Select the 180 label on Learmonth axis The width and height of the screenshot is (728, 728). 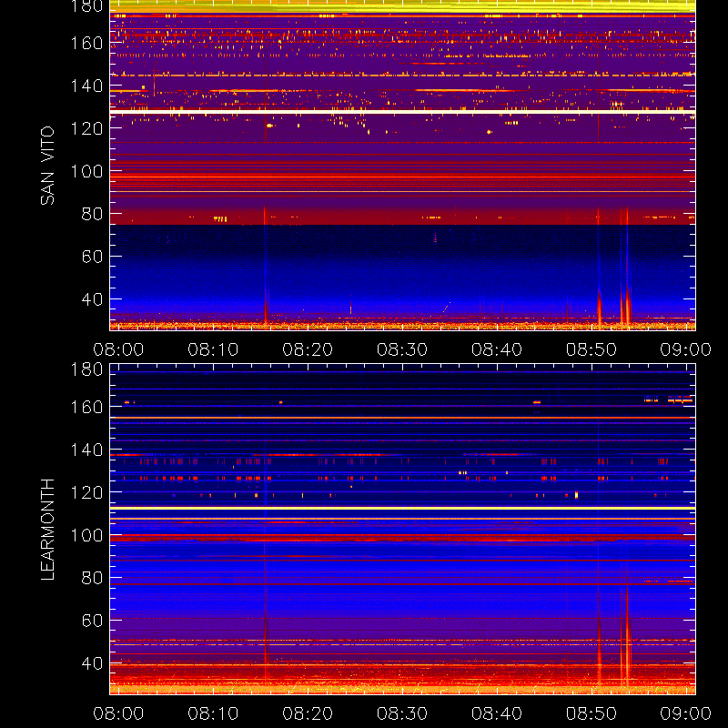86,369
